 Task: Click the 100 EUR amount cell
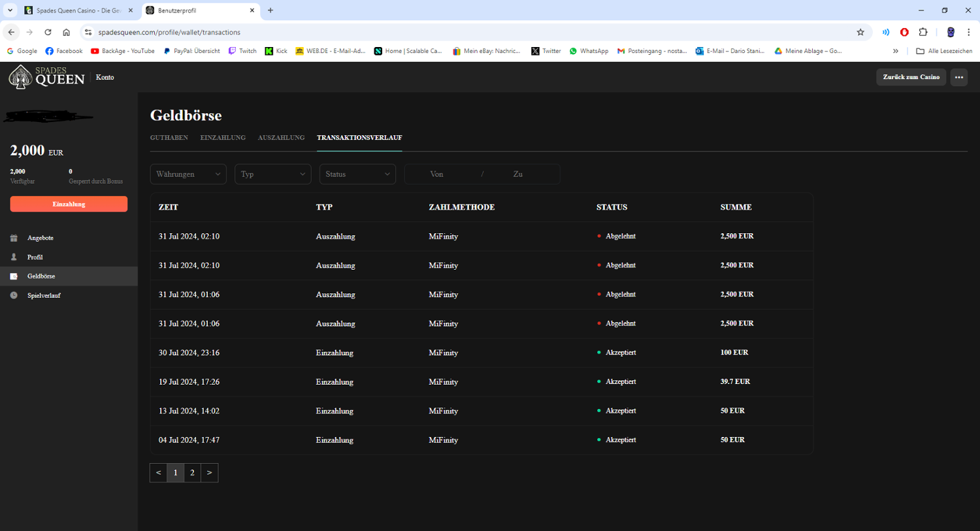[734, 353]
